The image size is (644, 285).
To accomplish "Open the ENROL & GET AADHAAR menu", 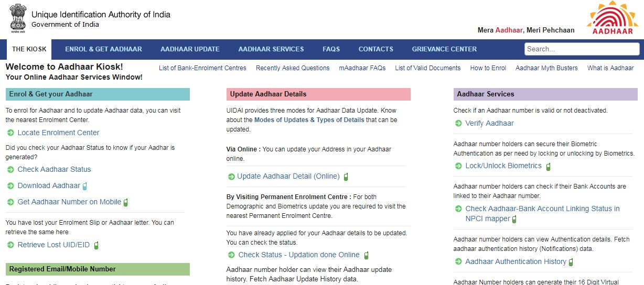I will (x=104, y=49).
